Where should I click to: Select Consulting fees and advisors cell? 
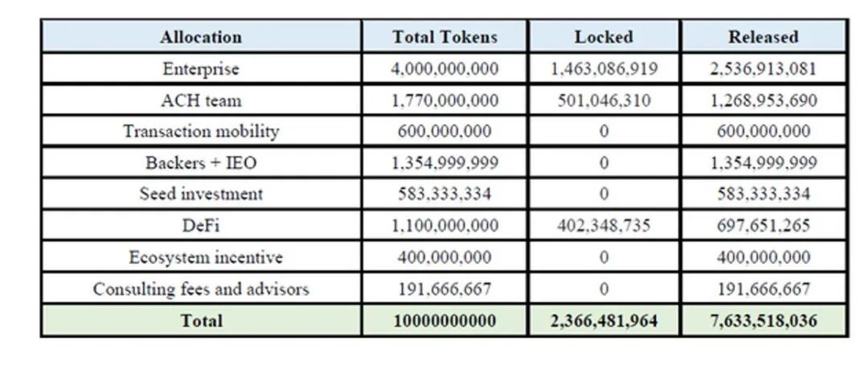coord(200,289)
